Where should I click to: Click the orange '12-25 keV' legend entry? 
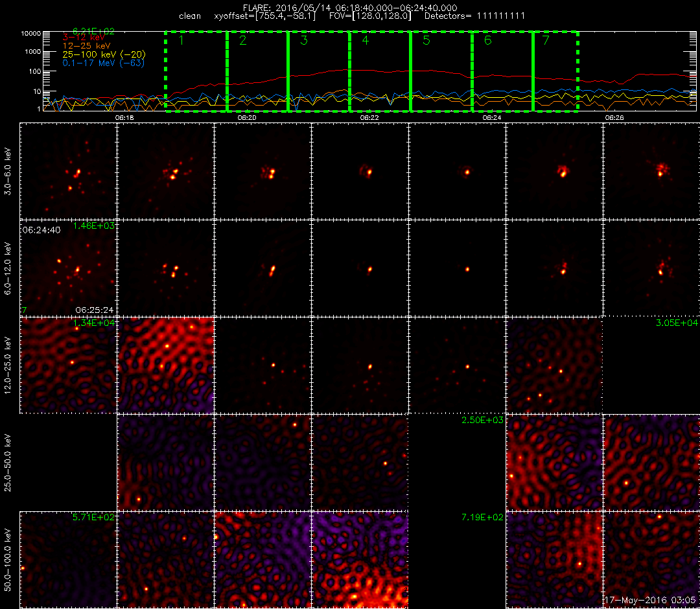(87, 46)
